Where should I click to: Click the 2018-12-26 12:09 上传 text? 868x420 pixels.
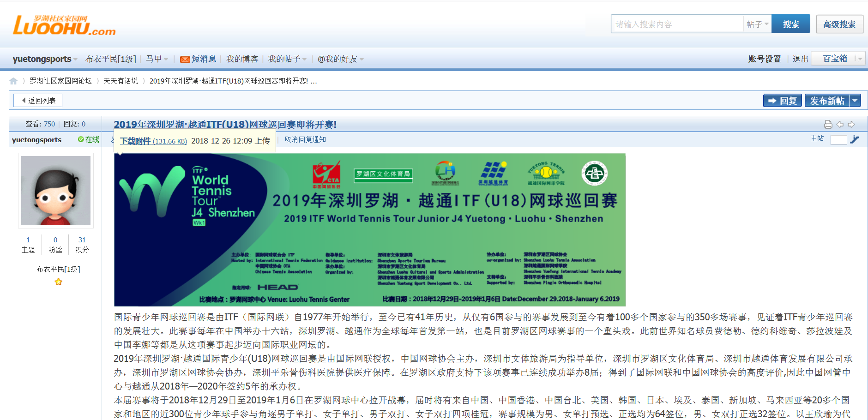pos(230,141)
